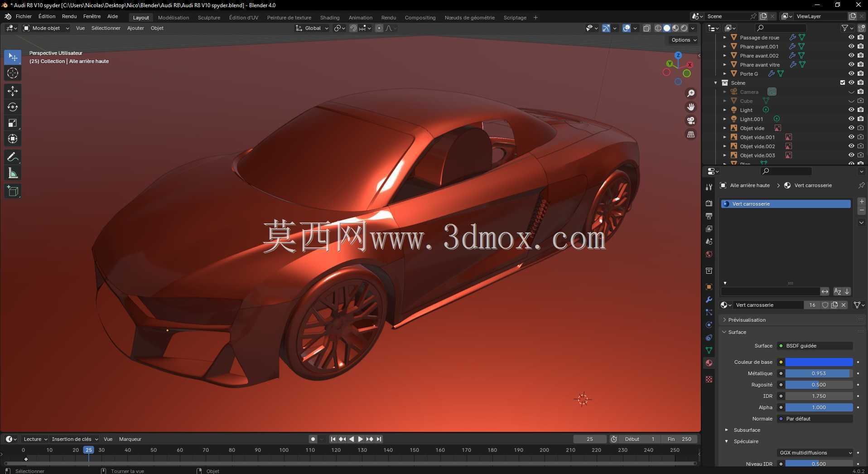Open GGX multidiffusions distribution dropdown
Screen dimensions: 868x474
point(815,453)
